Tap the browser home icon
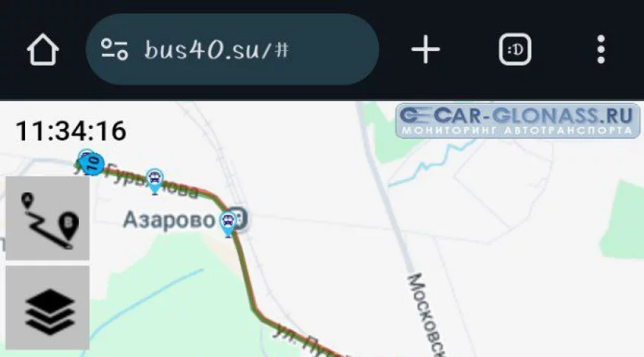 (43, 49)
